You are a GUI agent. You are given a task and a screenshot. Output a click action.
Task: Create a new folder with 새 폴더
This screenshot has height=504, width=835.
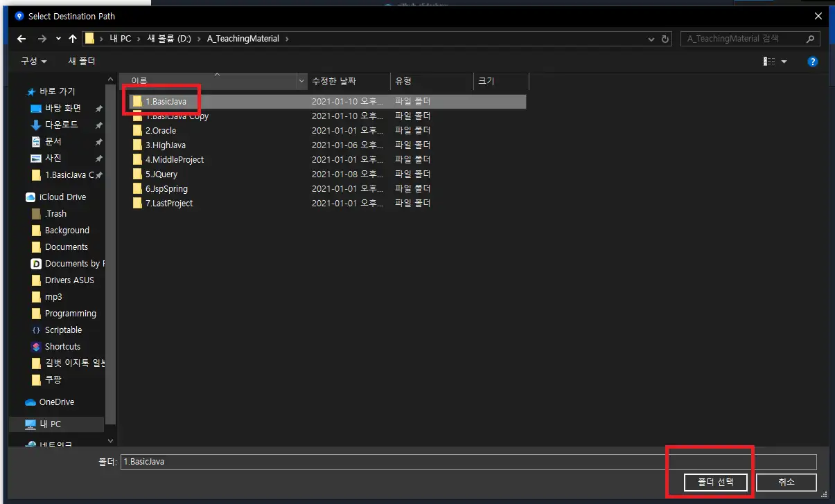coord(82,61)
